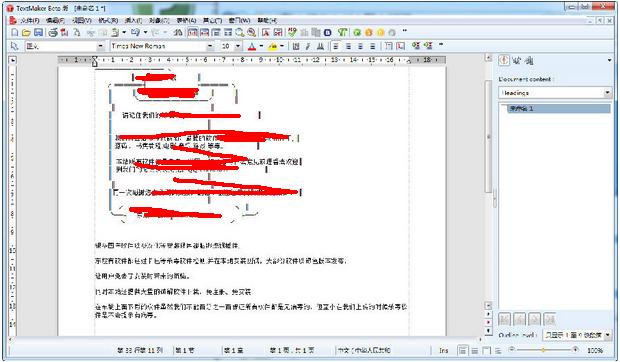Print the document with the printer icon

[x=53, y=32]
